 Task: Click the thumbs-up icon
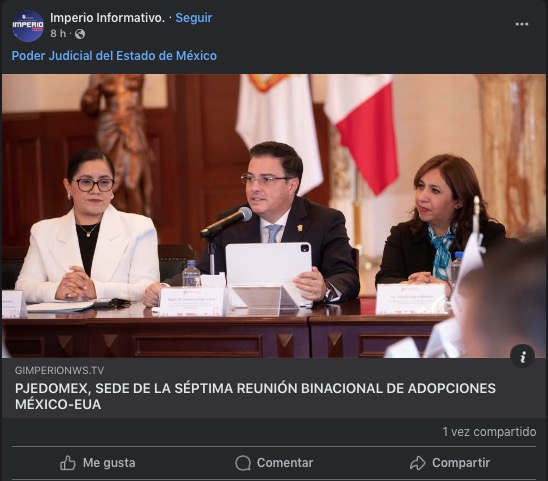(x=67, y=463)
